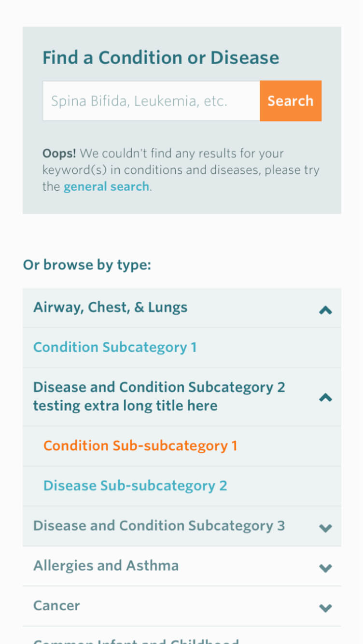Click the Or browse by type heading
Screen dimensions: 363x644
(87, 265)
